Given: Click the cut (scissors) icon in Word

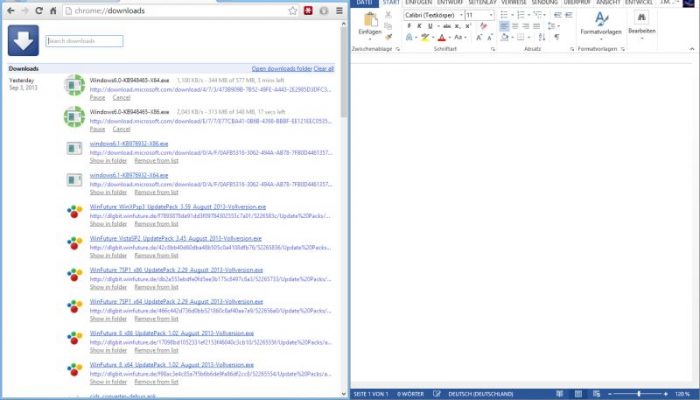Looking at the screenshot, I should (x=388, y=15).
